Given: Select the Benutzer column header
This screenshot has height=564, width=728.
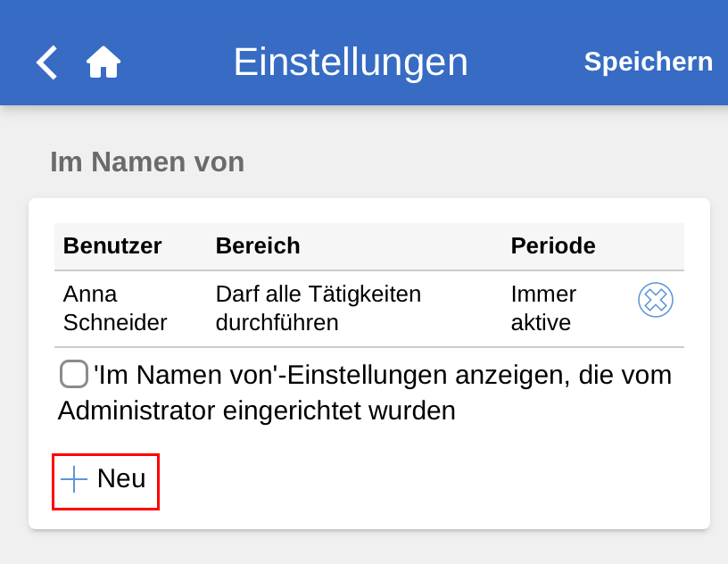Looking at the screenshot, I should (112, 245).
